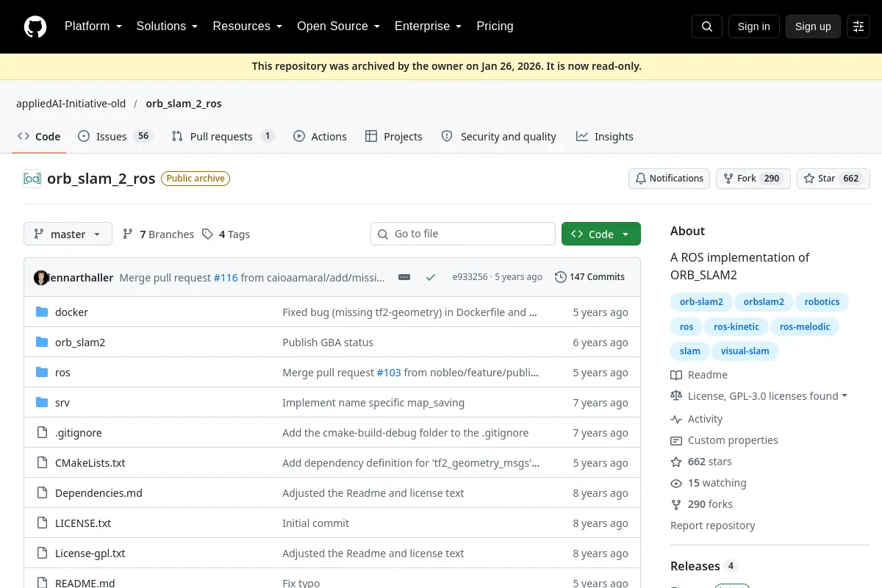Open the green Code dropdown

[x=601, y=234]
